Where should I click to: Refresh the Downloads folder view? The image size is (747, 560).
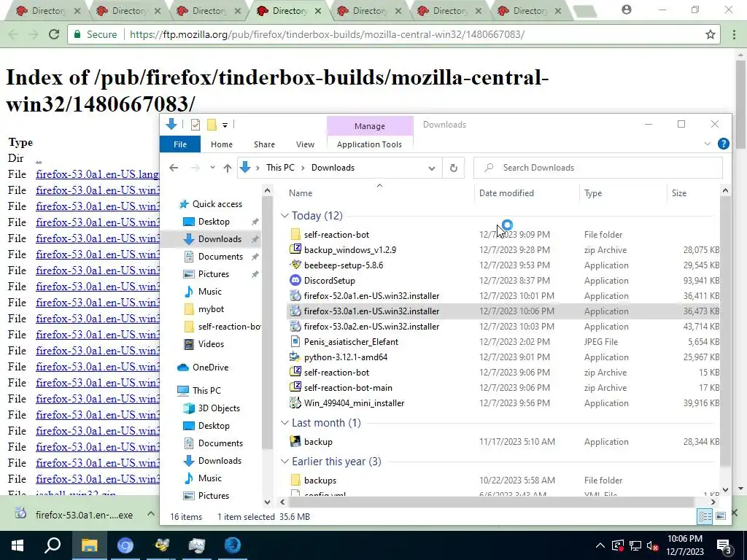453,168
